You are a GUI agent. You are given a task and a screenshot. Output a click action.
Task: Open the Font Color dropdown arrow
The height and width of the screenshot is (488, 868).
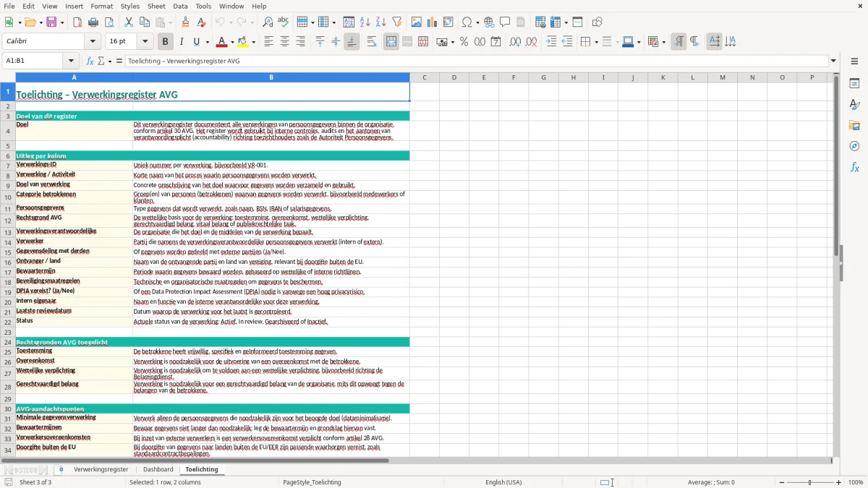click(x=231, y=42)
